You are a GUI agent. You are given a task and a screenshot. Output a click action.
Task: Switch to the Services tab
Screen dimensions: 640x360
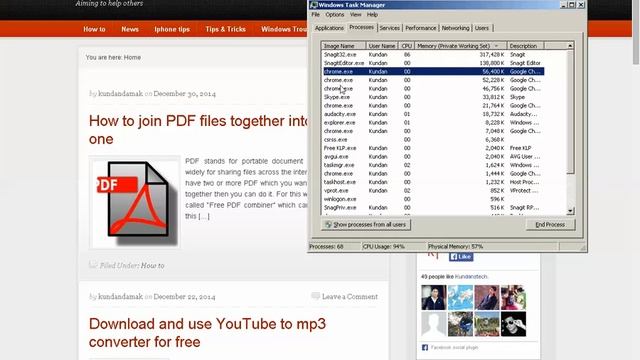(389, 28)
